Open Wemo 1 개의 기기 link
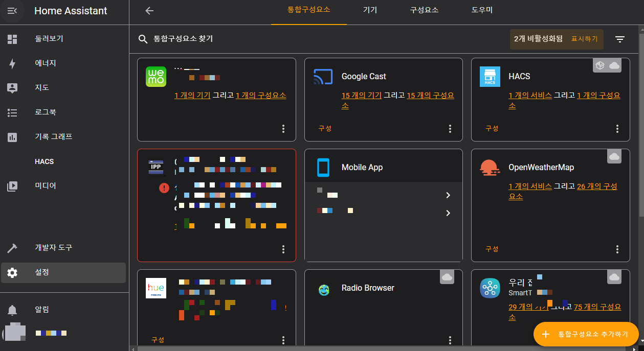Image resolution: width=644 pixels, height=351 pixels. pos(192,96)
